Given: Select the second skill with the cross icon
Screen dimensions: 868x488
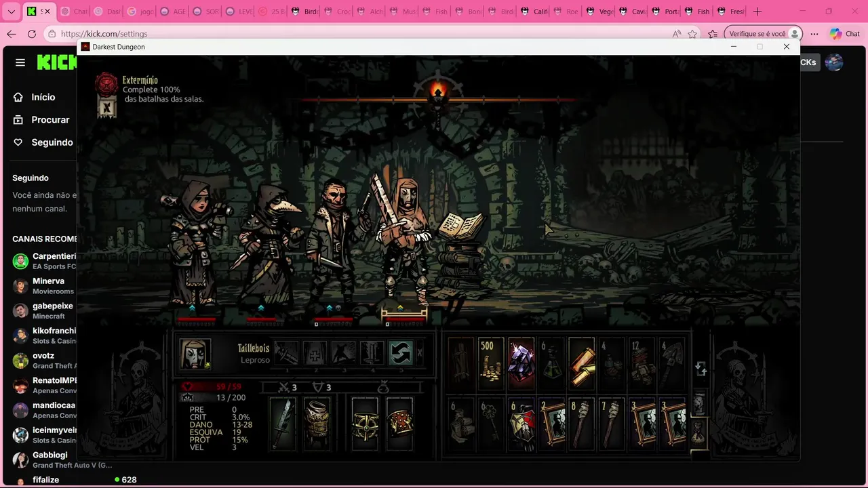Looking at the screenshot, I should tap(315, 353).
